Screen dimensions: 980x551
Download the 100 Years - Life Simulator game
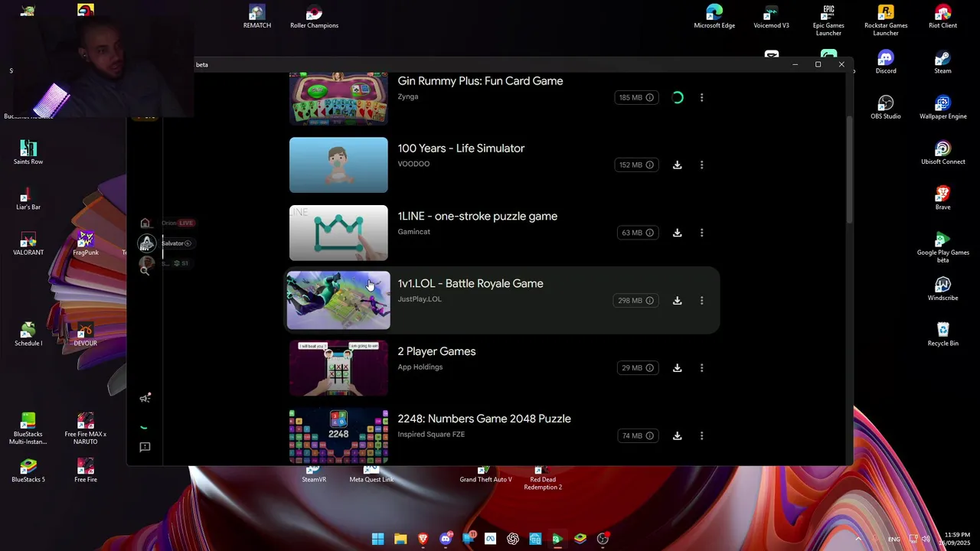[677, 165]
